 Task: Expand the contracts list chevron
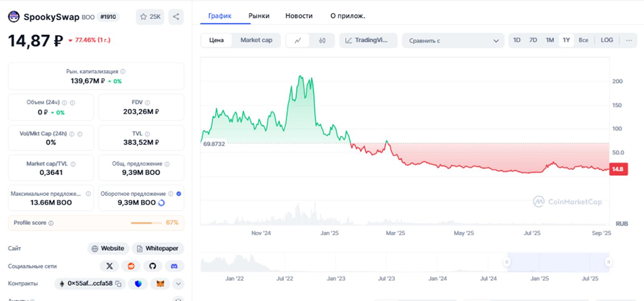tap(178, 284)
